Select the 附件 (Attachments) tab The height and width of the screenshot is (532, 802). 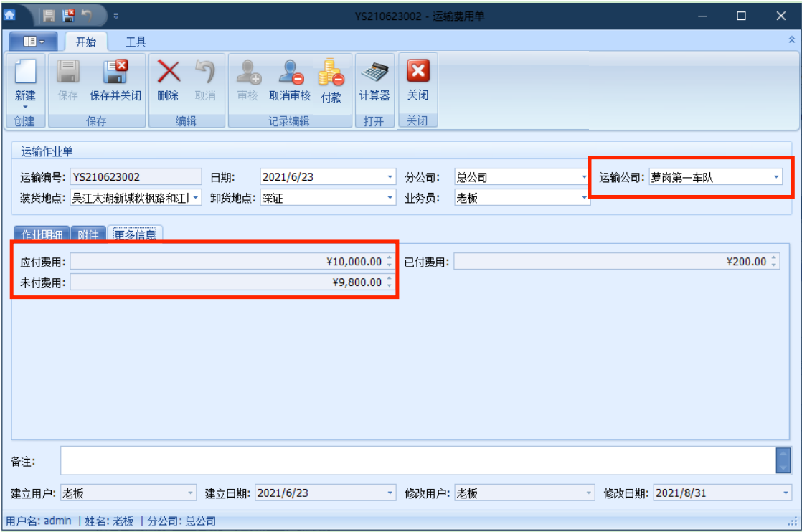88,234
